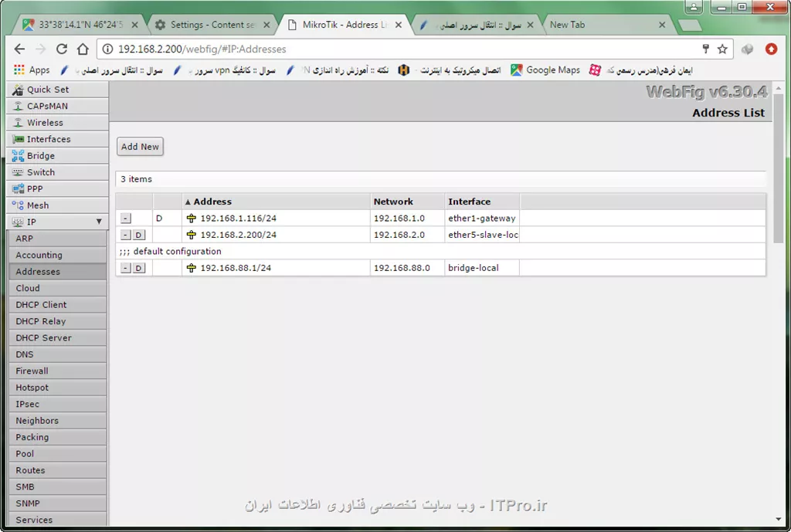This screenshot has height=532, width=791.
Task: Open Accounting under IP
Action: click(57, 255)
